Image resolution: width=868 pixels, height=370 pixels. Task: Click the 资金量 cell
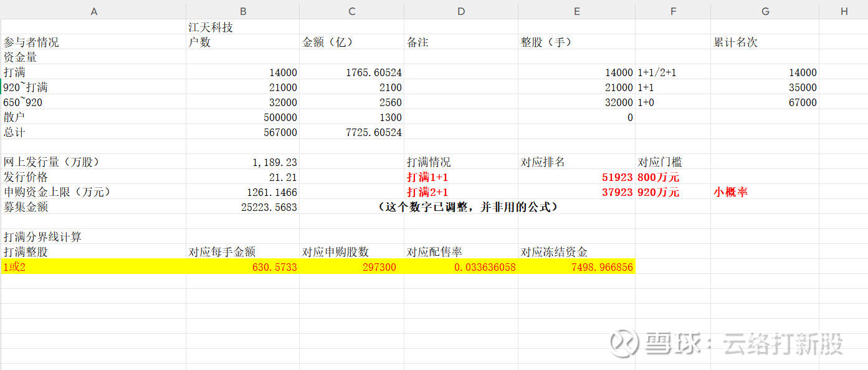coord(93,57)
